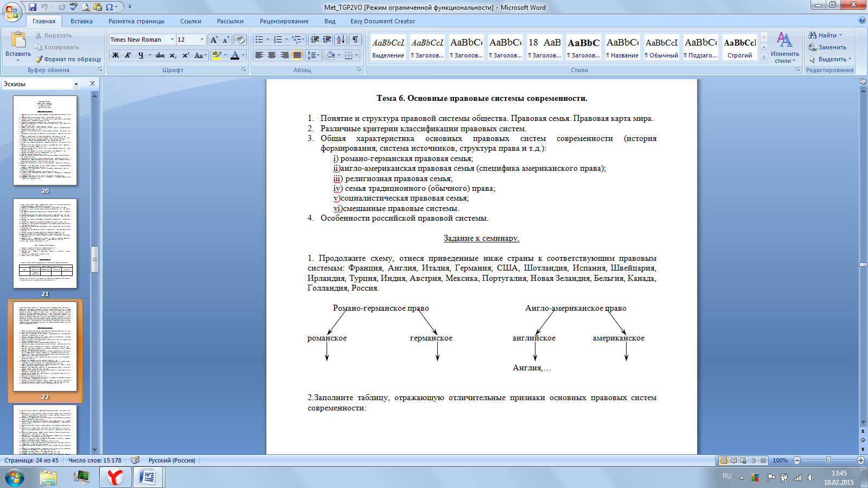The height and width of the screenshot is (488, 868).
Task: Open change case Aa dropdown
Action: [x=200, y=55]
